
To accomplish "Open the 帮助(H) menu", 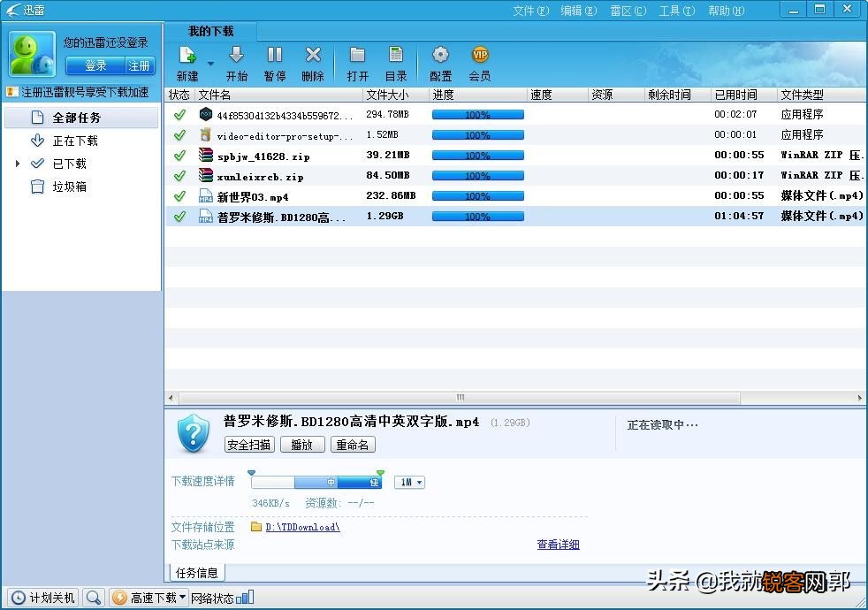I will [726, 11].
